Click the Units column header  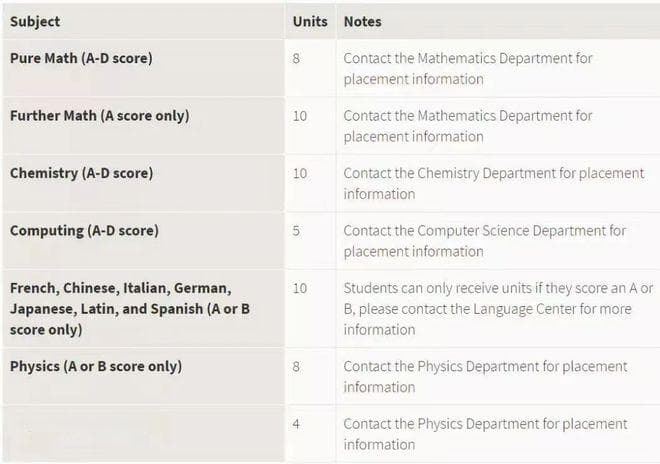[x=310, y=21]
